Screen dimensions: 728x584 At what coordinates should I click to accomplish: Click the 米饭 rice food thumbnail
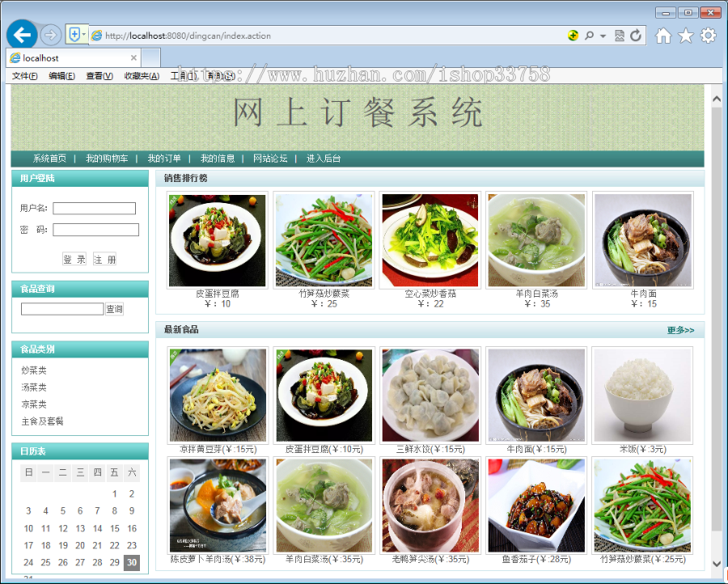coord(641,395)
